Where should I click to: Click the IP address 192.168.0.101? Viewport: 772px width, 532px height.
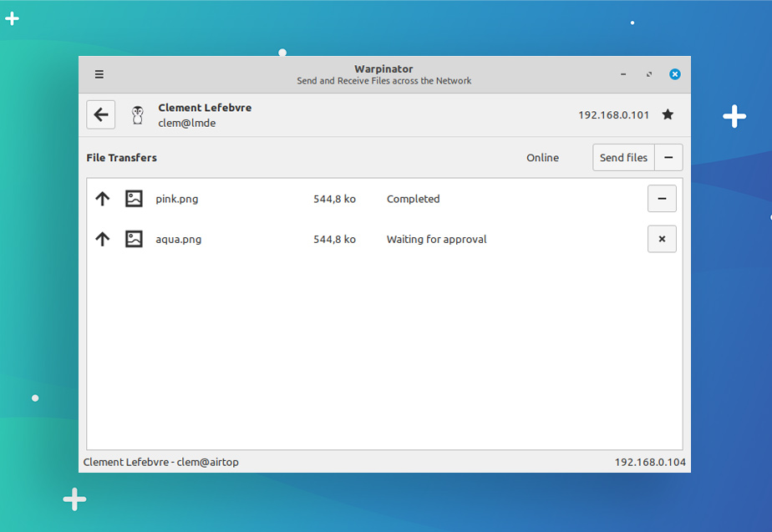614,114
